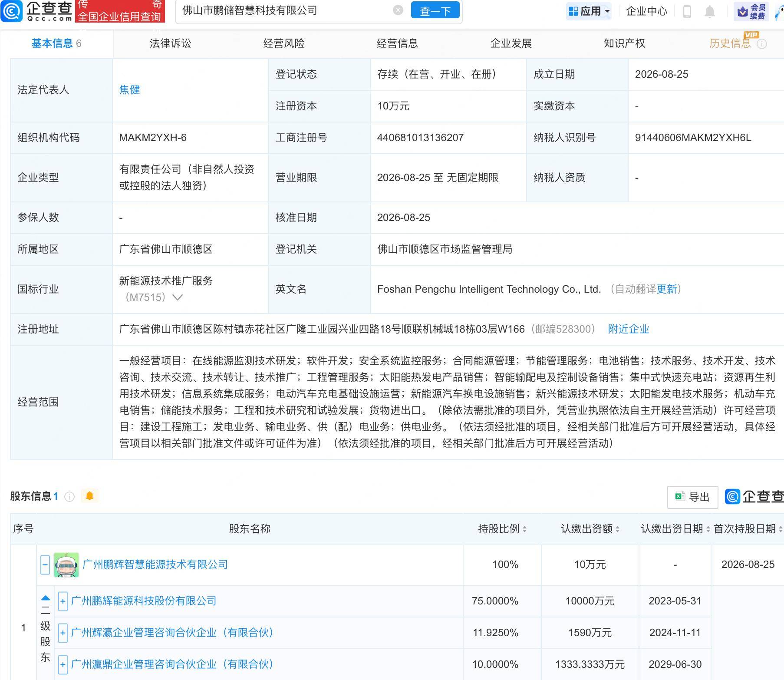Expand the 国标行业 M7515 chevron
The image size is (784, 680).
coord(178,297)
